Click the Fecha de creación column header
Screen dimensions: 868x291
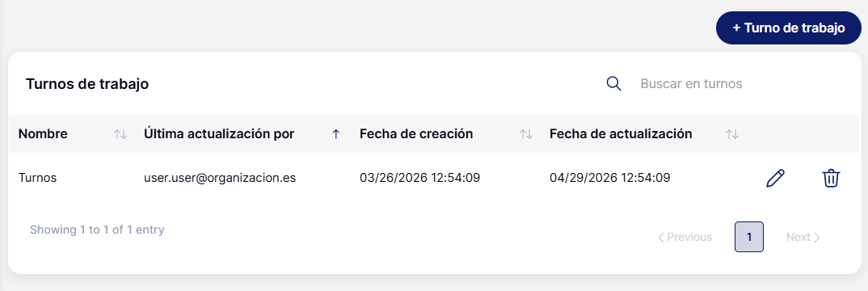coord(416,134)
